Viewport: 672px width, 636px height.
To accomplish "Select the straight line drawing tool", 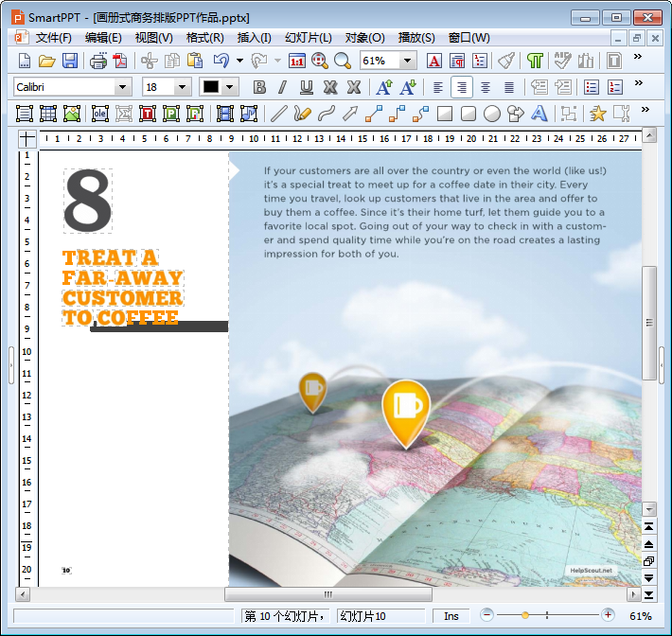I will (x=278, y=114).
